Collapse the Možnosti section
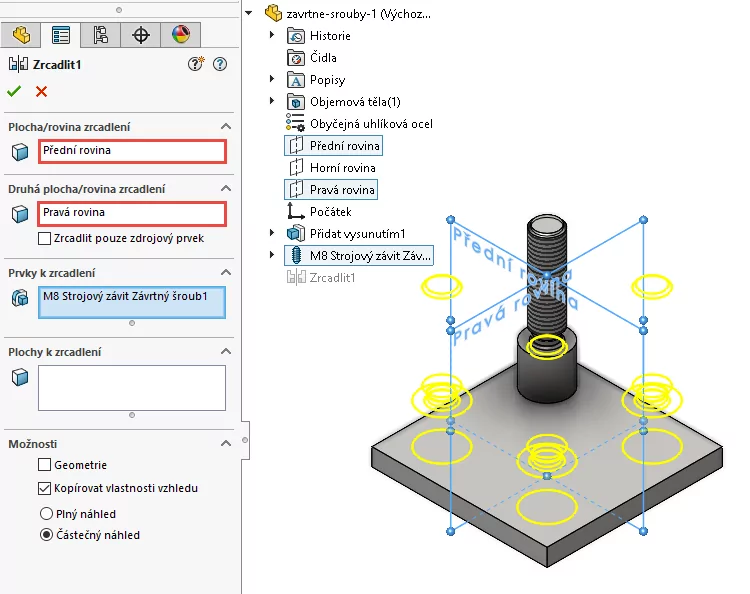 coord(226,443)
